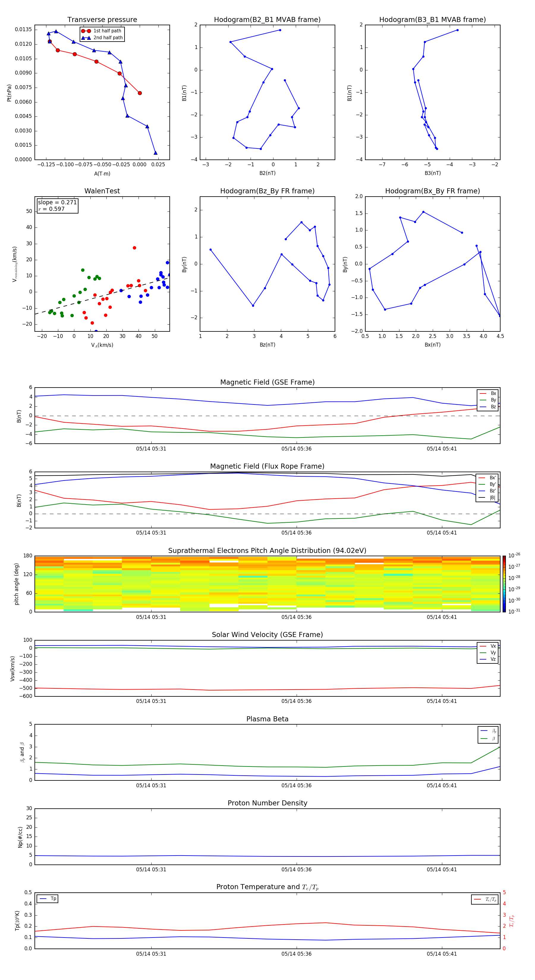Click the "Magnetic Field (Flux Rope Frame)" title
This screenshot has height=980, width=535.
(267, 467)
